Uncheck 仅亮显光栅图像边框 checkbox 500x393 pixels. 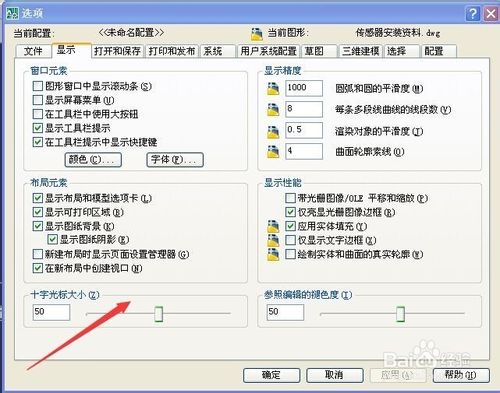(x=290, y=212)
